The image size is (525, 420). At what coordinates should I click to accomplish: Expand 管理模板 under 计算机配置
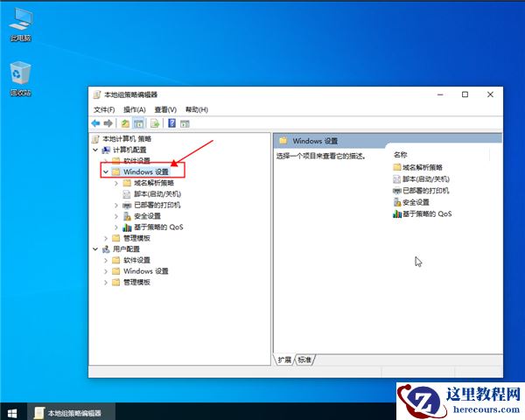[106, 238]
